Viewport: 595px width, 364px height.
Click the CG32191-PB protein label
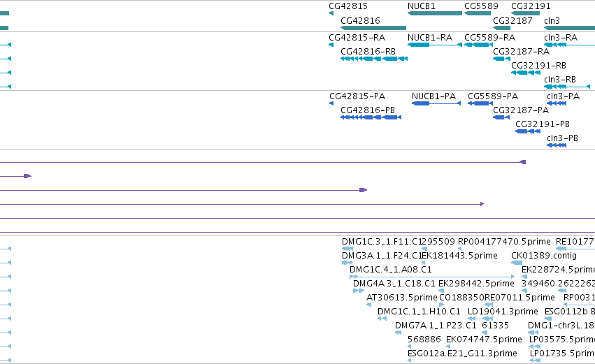(x=543, y=124)
